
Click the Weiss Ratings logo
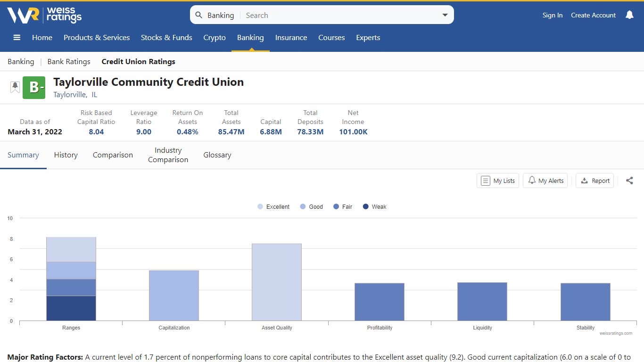(44, 15)
